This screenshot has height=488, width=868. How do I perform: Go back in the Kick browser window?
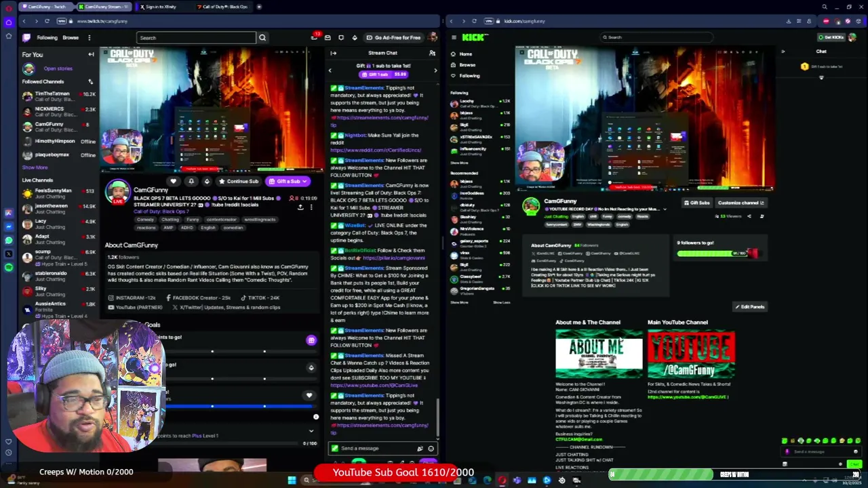pyautogui.click(x=452, y=21)
